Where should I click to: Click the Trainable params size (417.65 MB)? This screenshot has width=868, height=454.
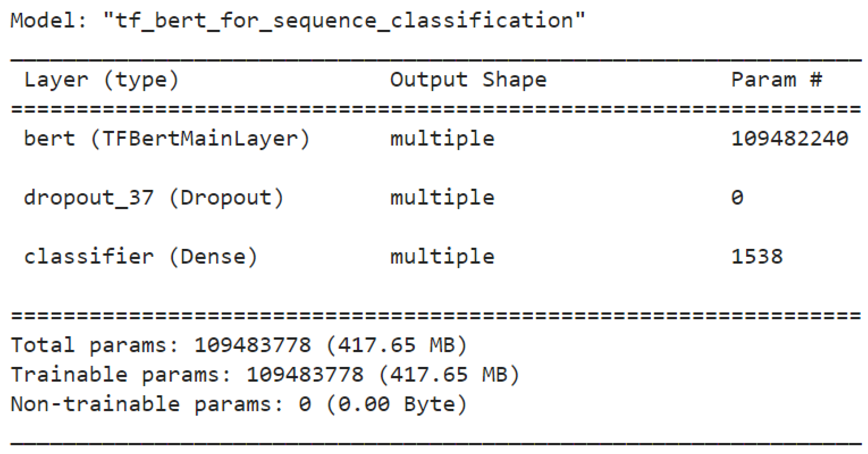tap(449, 375)
